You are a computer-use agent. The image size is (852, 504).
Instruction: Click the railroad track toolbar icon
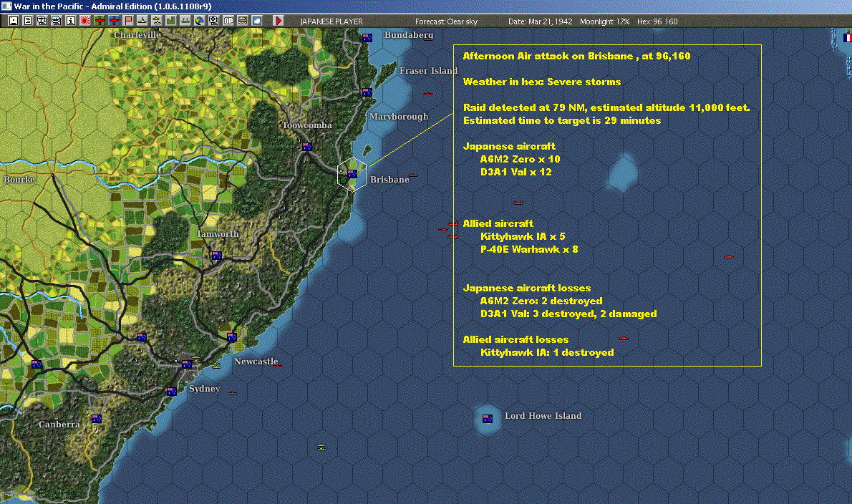243,21
